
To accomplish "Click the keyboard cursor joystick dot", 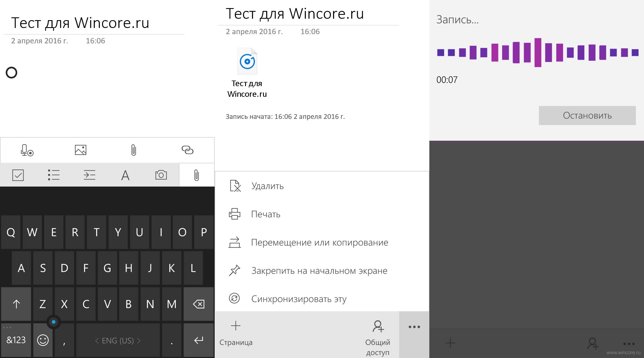I will [54, 322].
